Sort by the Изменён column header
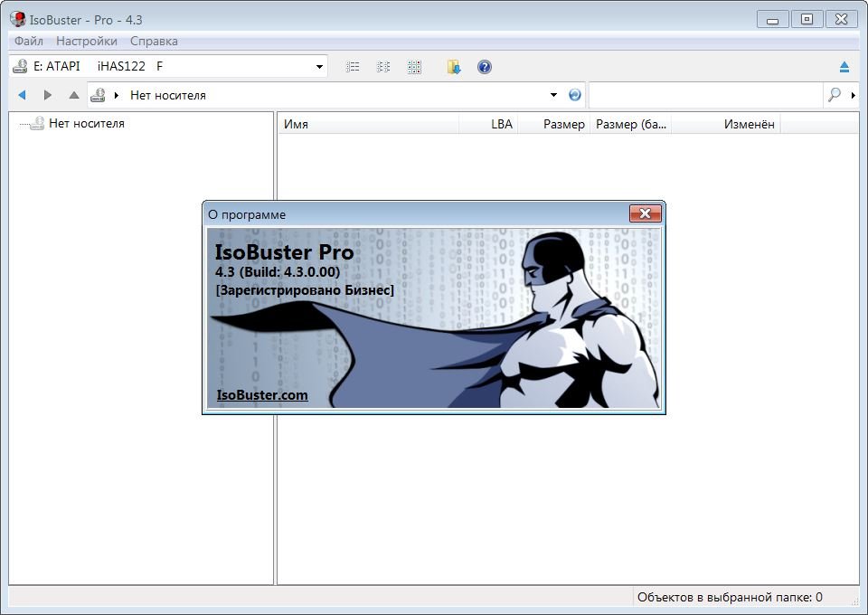The image size is (868, 615). [726, 124]
